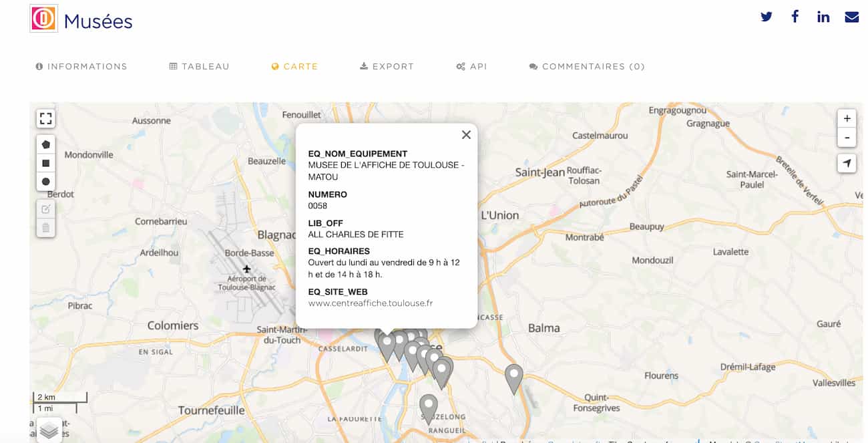The image size is (868, 443).
Task: Share by email envelope icon
Action: [x=852, y=17]
